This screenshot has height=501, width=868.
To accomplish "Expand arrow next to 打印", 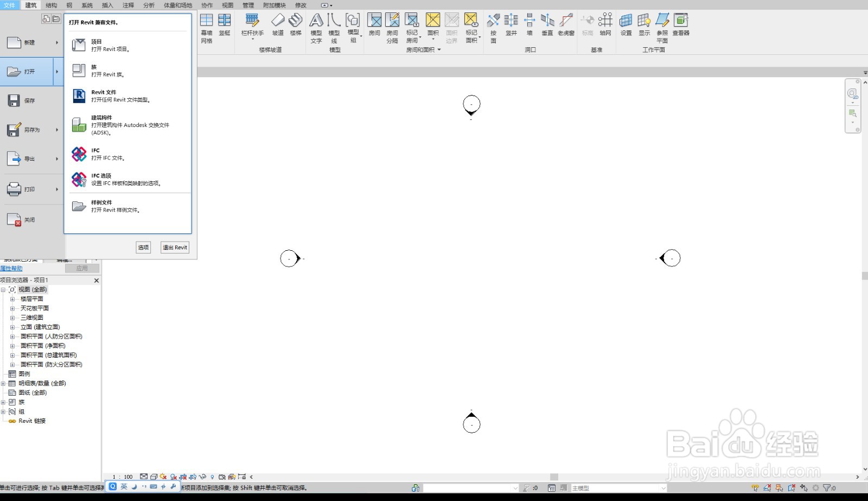I will click(57, 189).
